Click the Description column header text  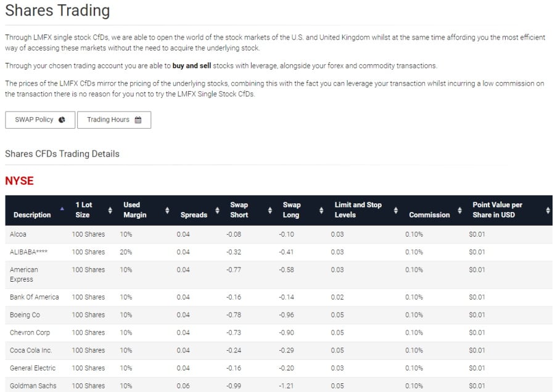click(32, 215)
